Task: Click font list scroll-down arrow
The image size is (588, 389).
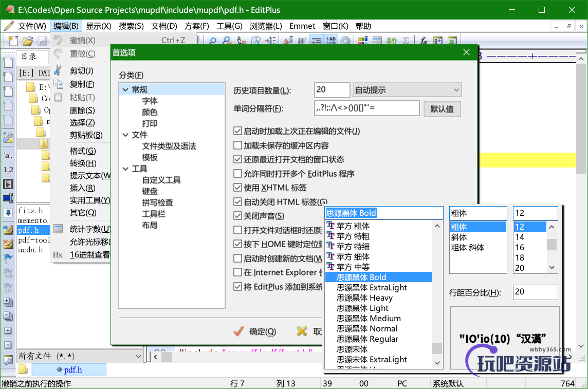Action: 437,362
